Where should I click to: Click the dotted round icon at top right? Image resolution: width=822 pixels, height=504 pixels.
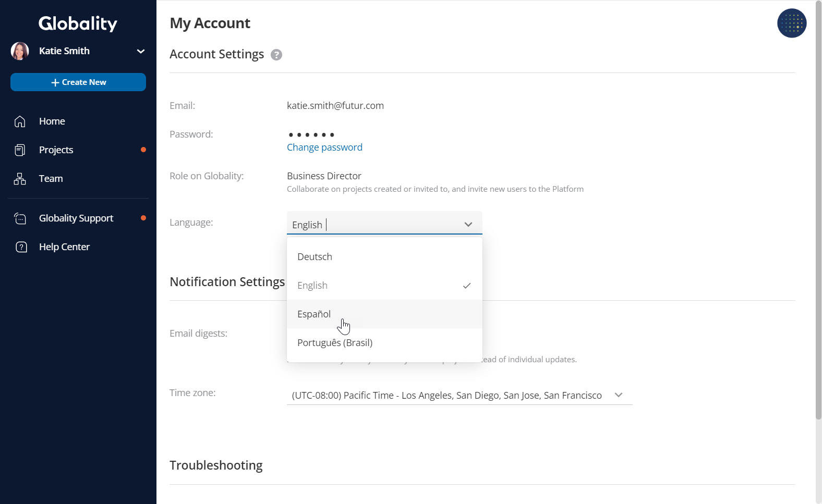click(x=792, y=23)
